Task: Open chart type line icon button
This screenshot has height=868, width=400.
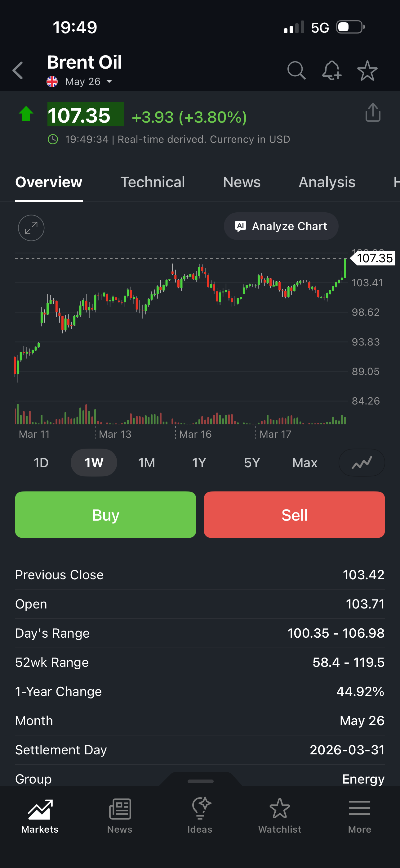Action: [x=361, y=463]
